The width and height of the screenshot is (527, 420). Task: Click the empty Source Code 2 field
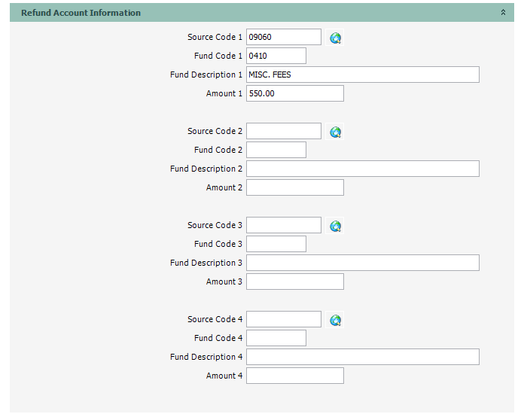pos(283,131)
